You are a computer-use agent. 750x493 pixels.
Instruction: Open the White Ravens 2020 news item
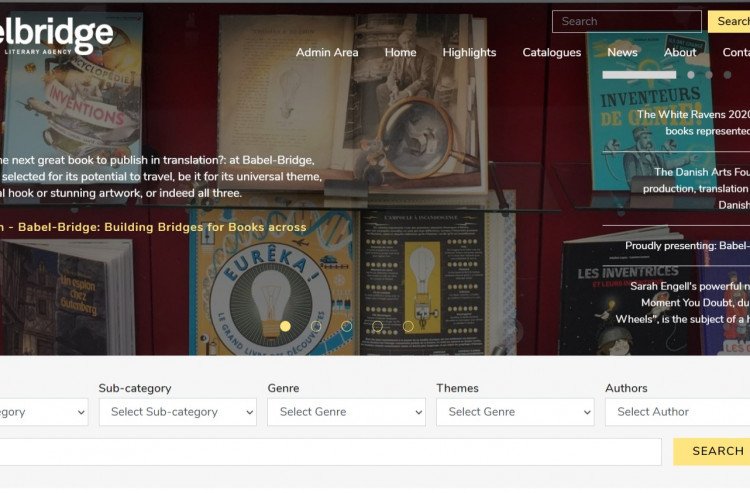(x=693, y=122)
